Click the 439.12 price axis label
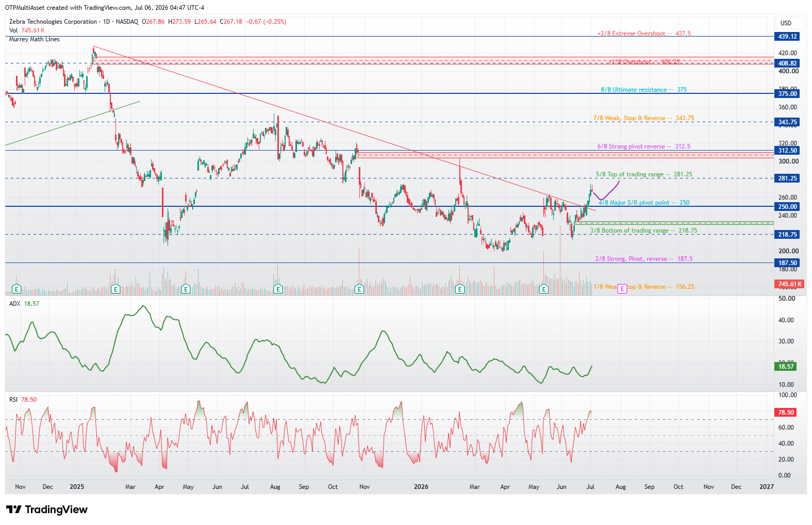 787,37
